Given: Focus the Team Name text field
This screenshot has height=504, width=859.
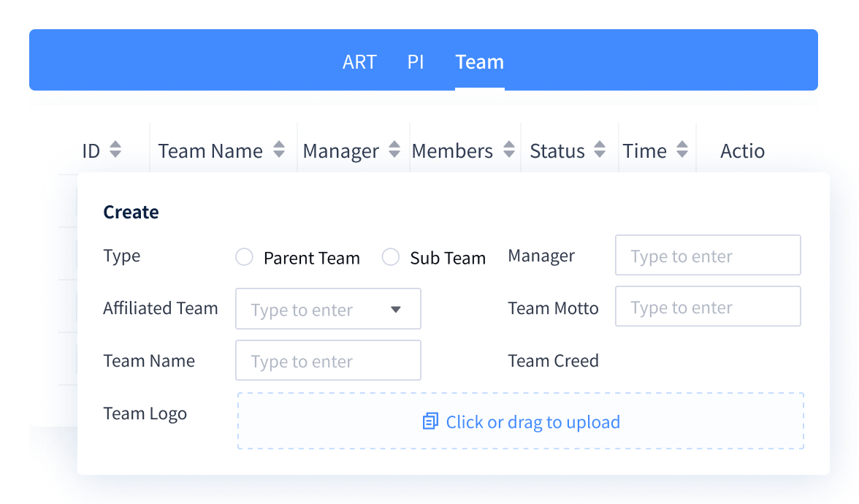Looking at the screenshot, I should 327,361.
